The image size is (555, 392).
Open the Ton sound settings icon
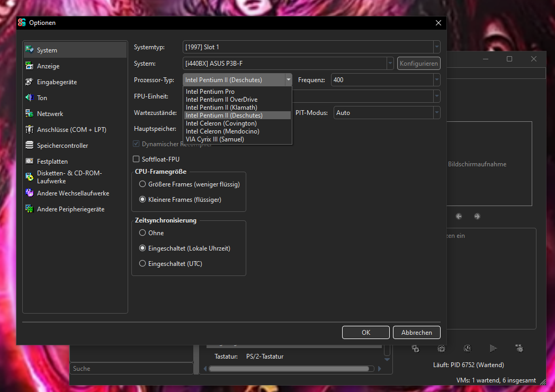[30, 97]
